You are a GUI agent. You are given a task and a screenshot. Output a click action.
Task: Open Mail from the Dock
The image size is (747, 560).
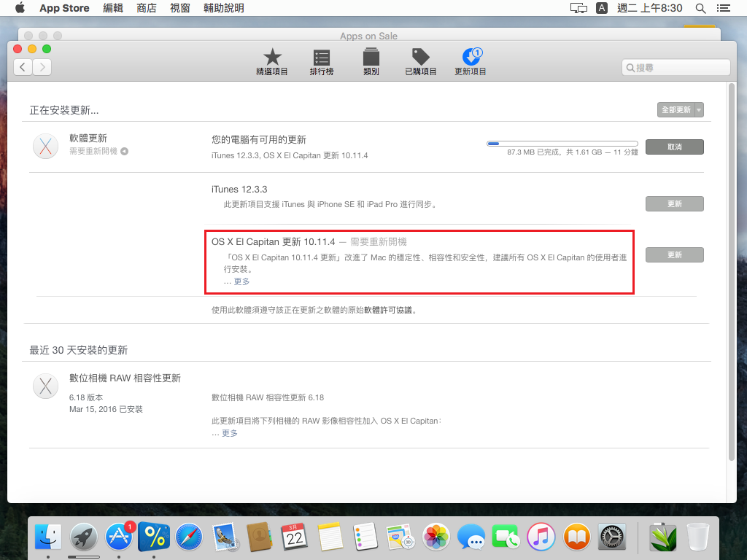coord(225,537)
